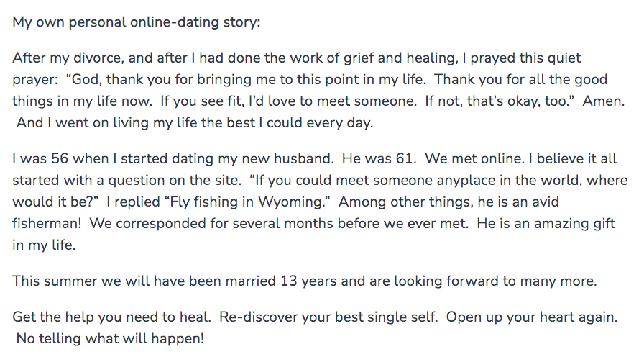Click the word 'Amen.' ending the prayer
Image resolution: width=644 pixels, height=362 pixels.
[604, 101]
